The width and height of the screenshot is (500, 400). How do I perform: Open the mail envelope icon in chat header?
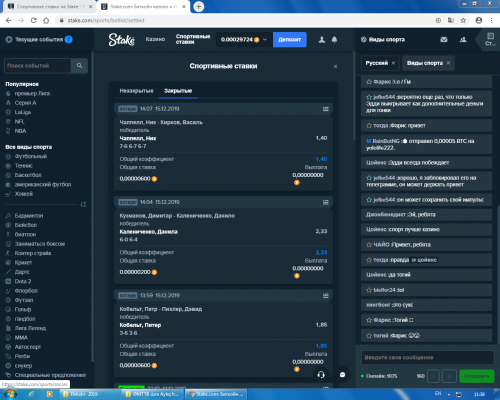pyautogui.click(x=444, y=40)
